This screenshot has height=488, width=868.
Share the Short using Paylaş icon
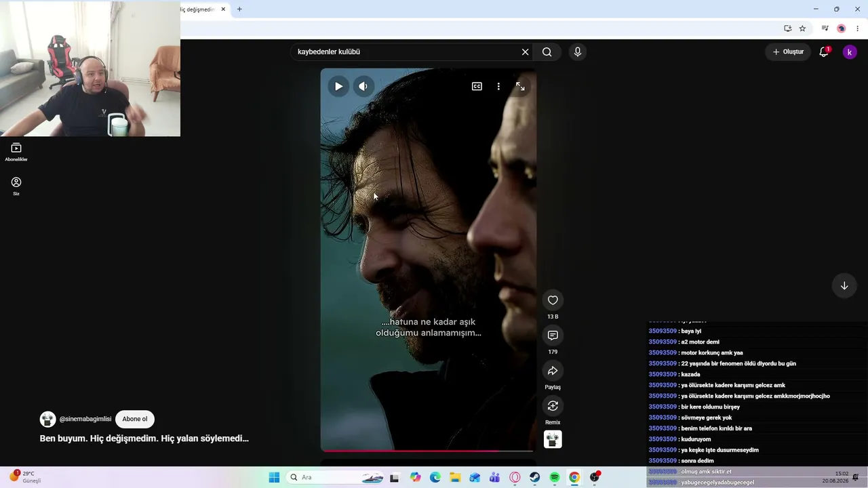click(553, 371)
